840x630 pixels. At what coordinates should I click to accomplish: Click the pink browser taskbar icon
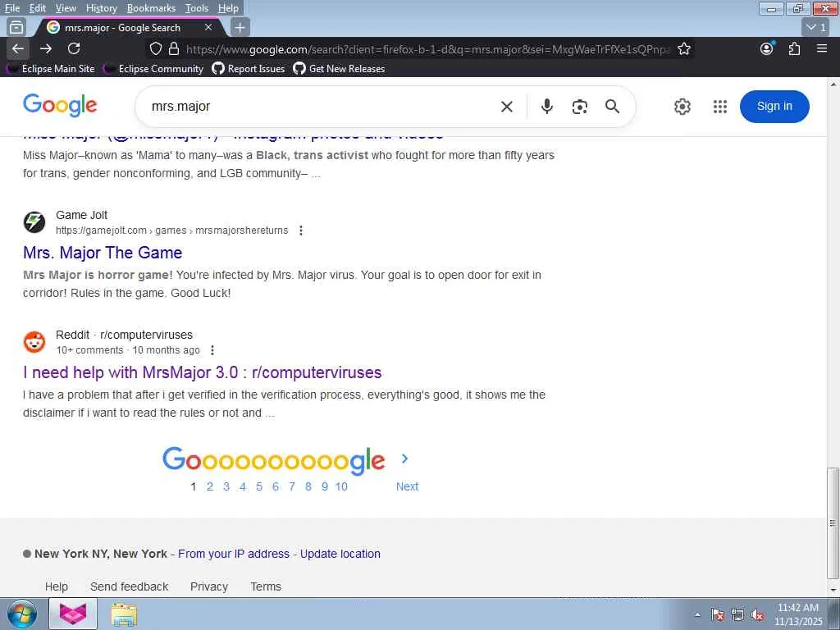[73, 614]
